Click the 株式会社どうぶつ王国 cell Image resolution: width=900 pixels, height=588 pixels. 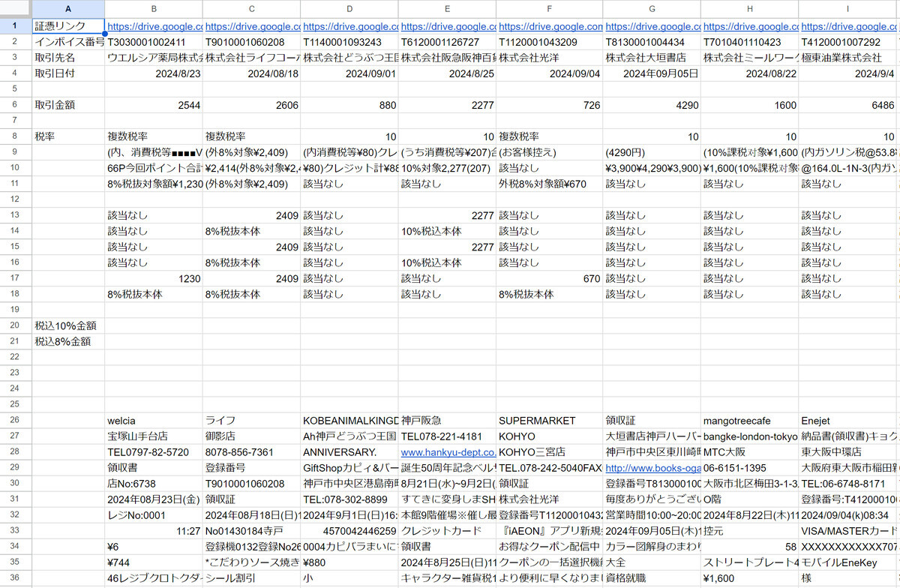pyautogui.click(x=349, y=58)
